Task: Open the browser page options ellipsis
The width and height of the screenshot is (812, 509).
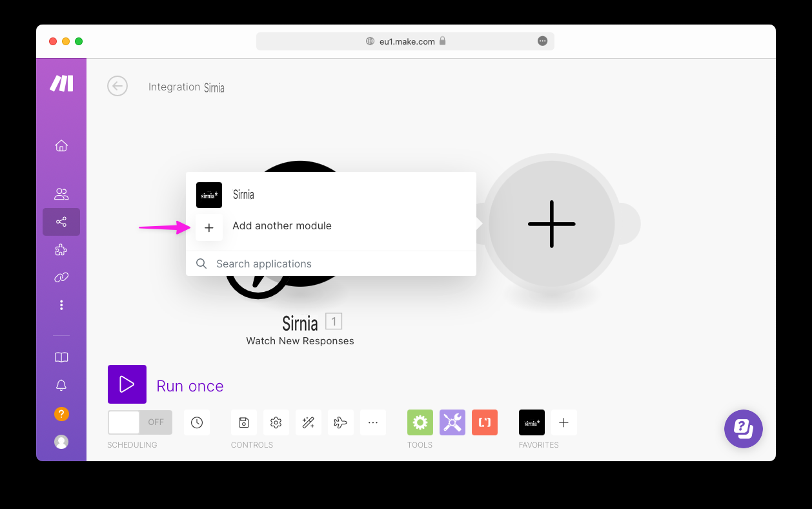Action: tap(543, 41)
